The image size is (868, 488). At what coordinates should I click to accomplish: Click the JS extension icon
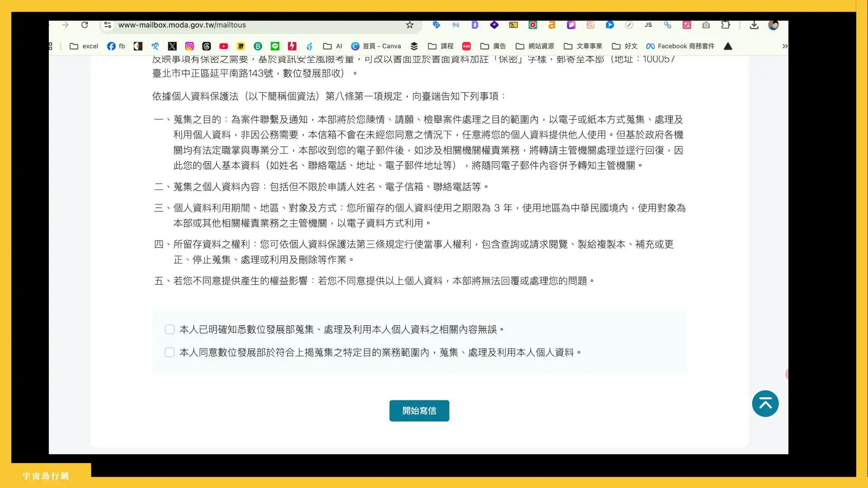pyautogui.click(x=648, y=25)
